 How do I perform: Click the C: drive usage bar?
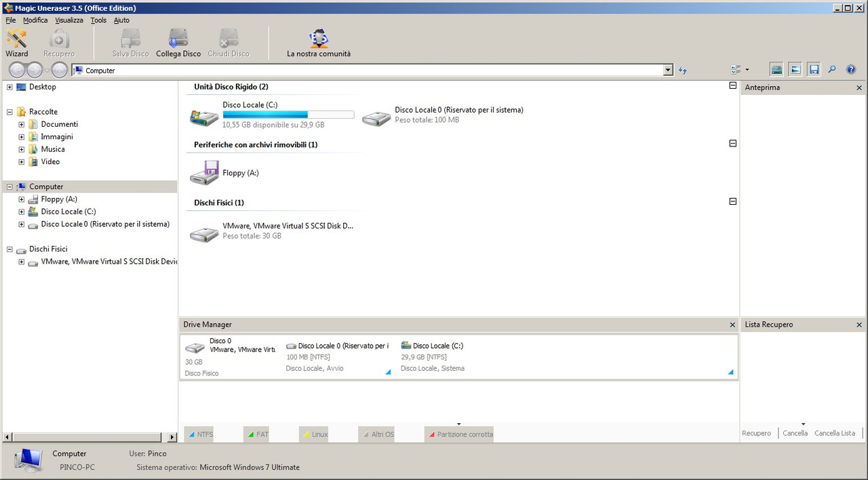tap(288, 115)
